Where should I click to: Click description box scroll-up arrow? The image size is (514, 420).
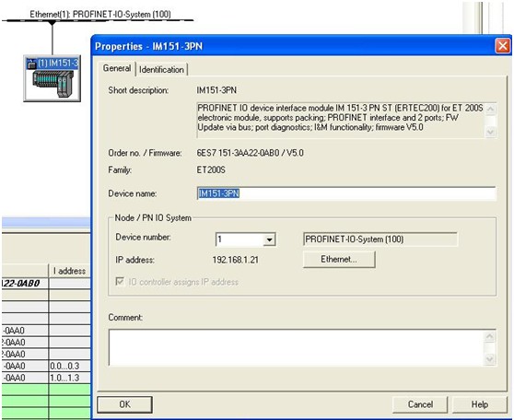[x=490, y=109]
